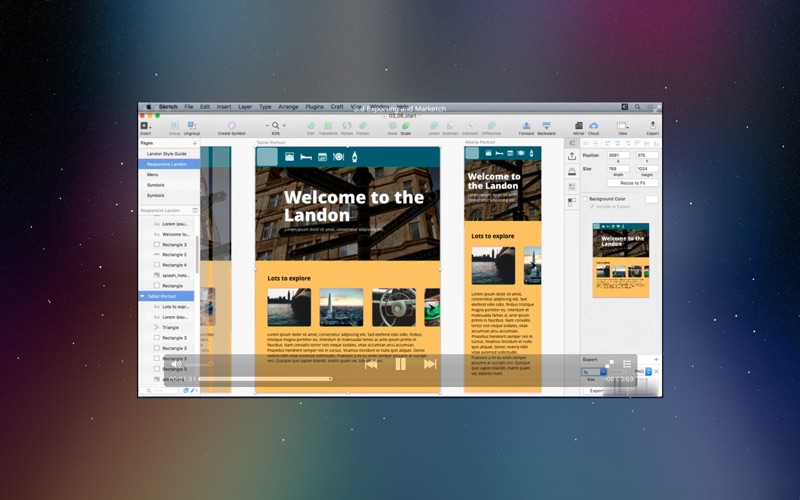Click the Union boolean icon
This screenshot has height=500, width=800.
pyautogui.click(x=434, y=128)
